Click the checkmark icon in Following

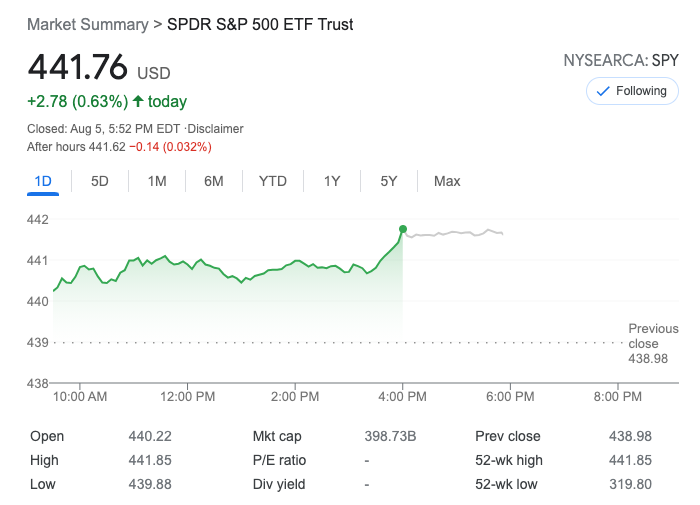603,91
